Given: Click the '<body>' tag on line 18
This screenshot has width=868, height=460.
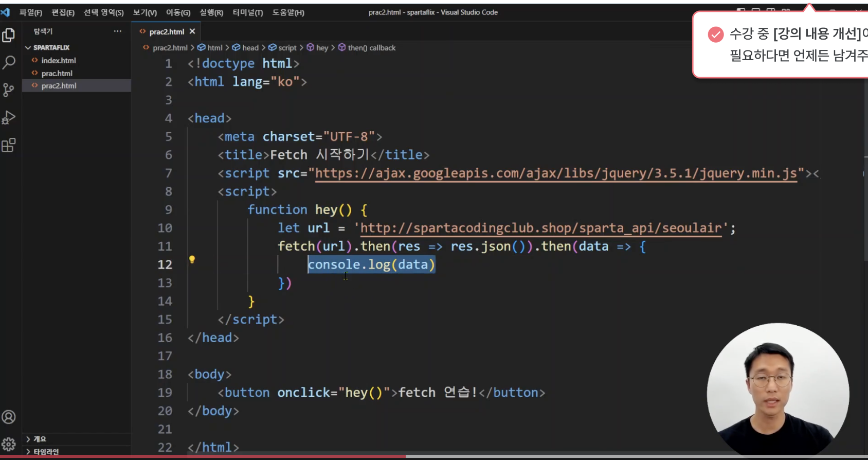Looking at the screenshot, I should click(210, 374).
